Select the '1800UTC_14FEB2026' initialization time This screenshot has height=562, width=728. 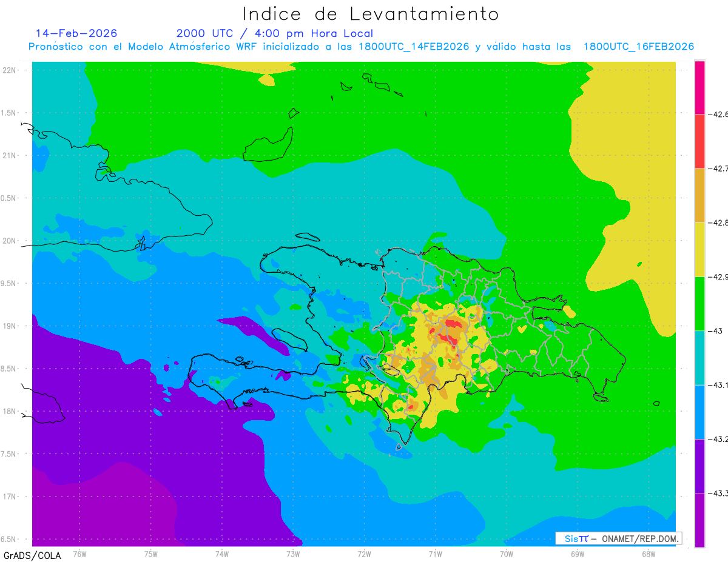[x=414, y=47]
